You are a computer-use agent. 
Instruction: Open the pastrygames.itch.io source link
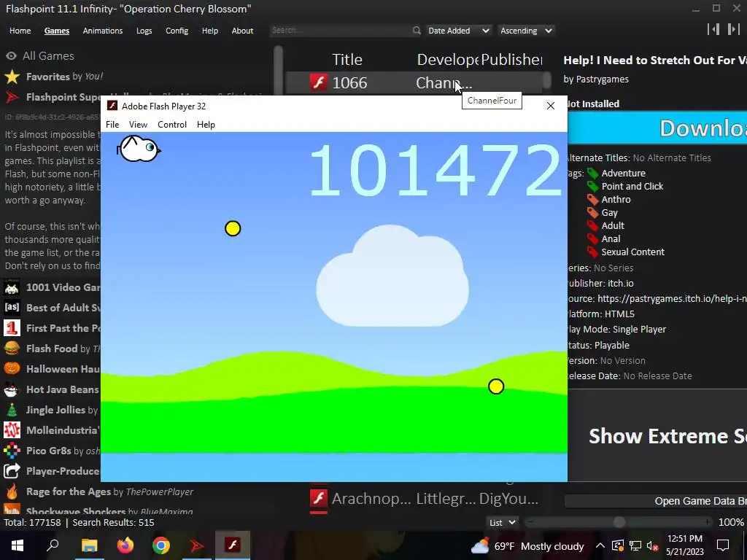click(x=672, y=298)
